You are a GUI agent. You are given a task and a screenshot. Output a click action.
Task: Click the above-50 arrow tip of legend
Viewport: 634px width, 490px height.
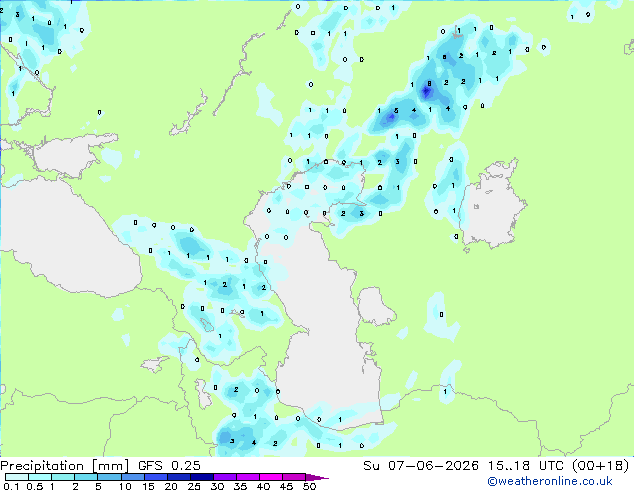[317, 477]
